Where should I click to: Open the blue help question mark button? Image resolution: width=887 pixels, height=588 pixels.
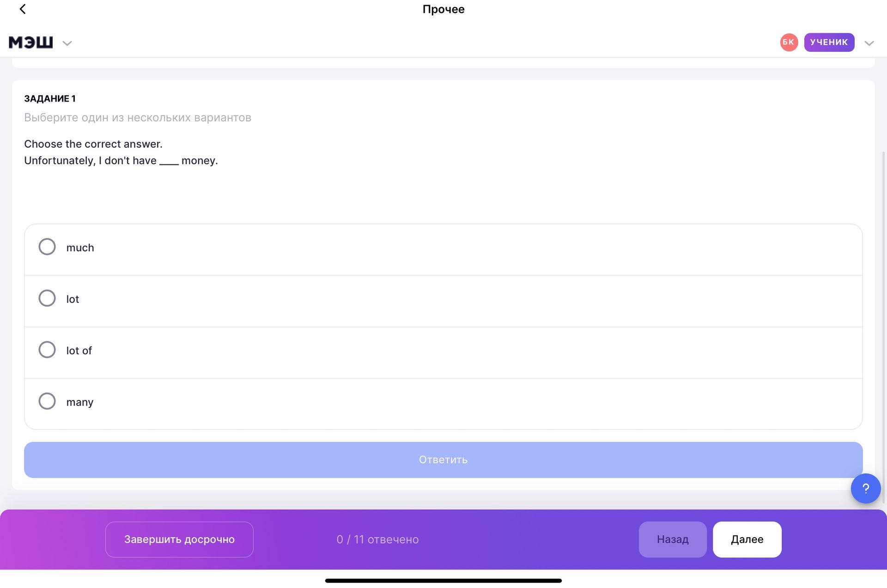tap(866, 488)
